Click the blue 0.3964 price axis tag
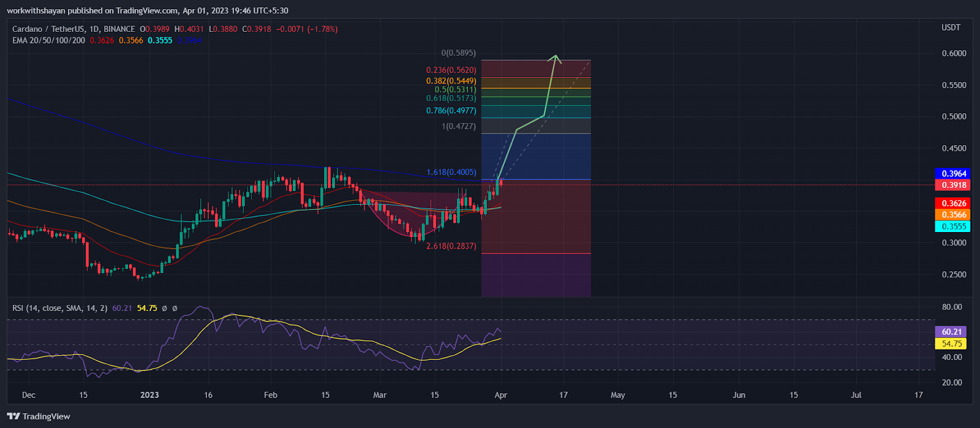 952,174
